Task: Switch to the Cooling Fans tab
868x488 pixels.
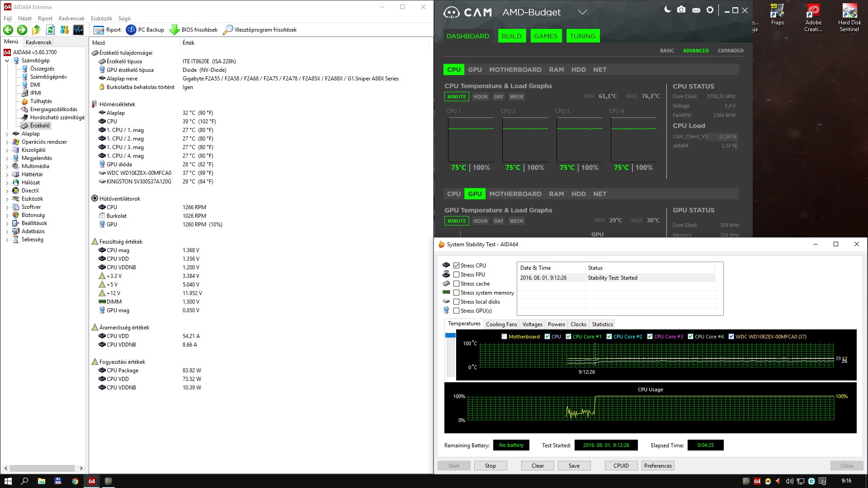Action: [x=501, y=324]
